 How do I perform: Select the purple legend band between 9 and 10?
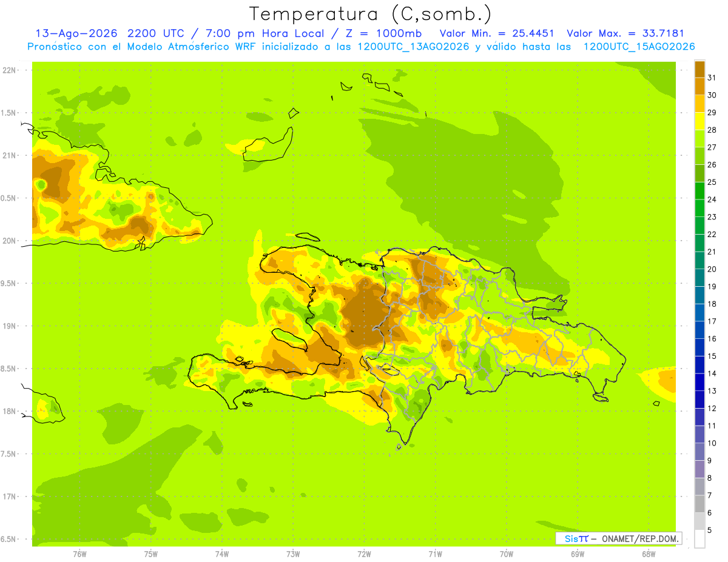699,452
